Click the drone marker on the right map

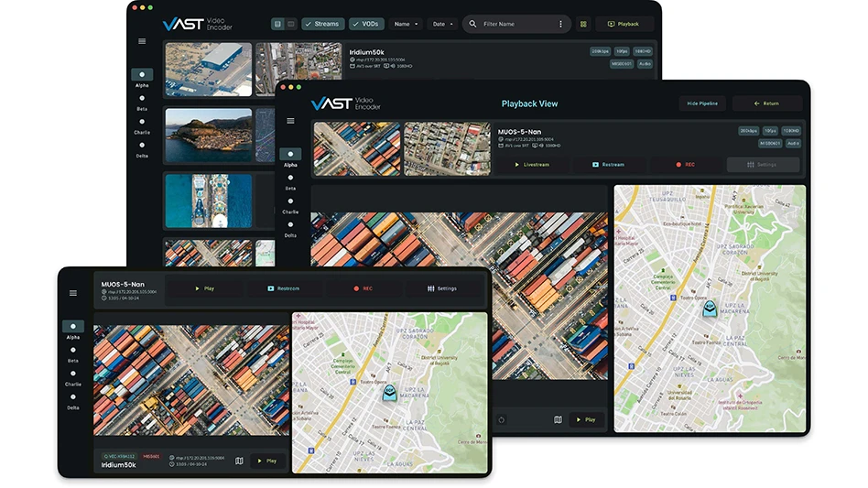(709, 309)
